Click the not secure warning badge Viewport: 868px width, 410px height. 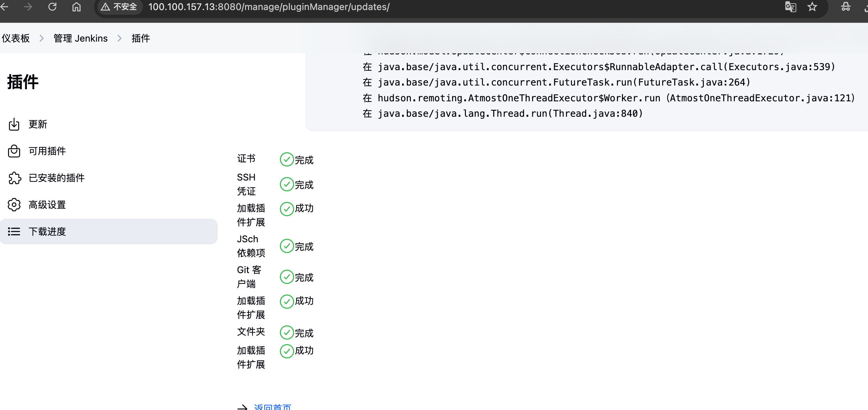(119, 7)
